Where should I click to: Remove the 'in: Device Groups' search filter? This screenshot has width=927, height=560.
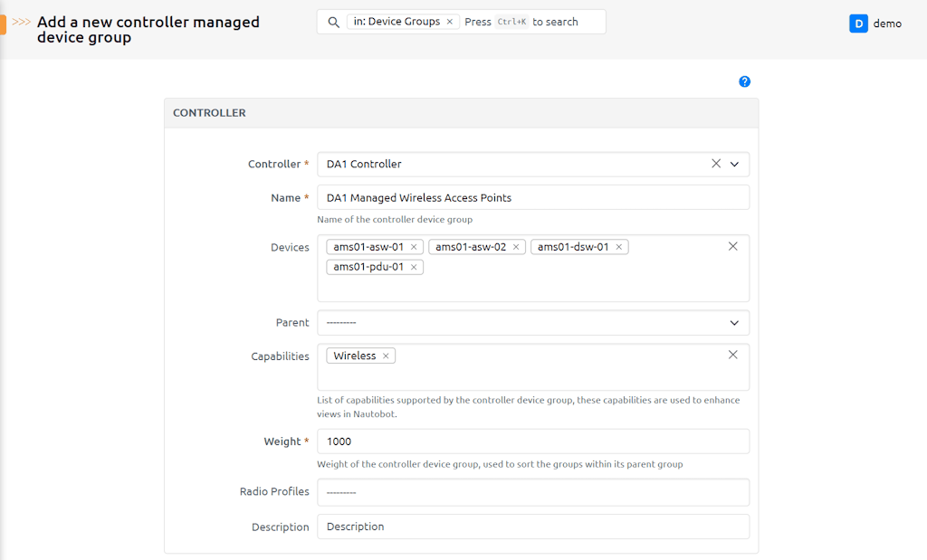click(450, 22)
